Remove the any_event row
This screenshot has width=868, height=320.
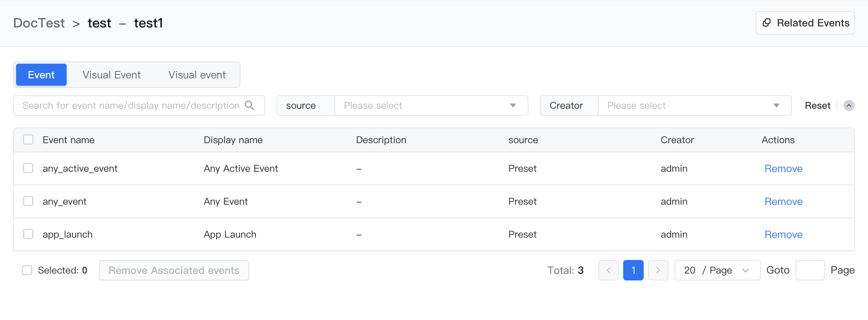coord(783,201)
